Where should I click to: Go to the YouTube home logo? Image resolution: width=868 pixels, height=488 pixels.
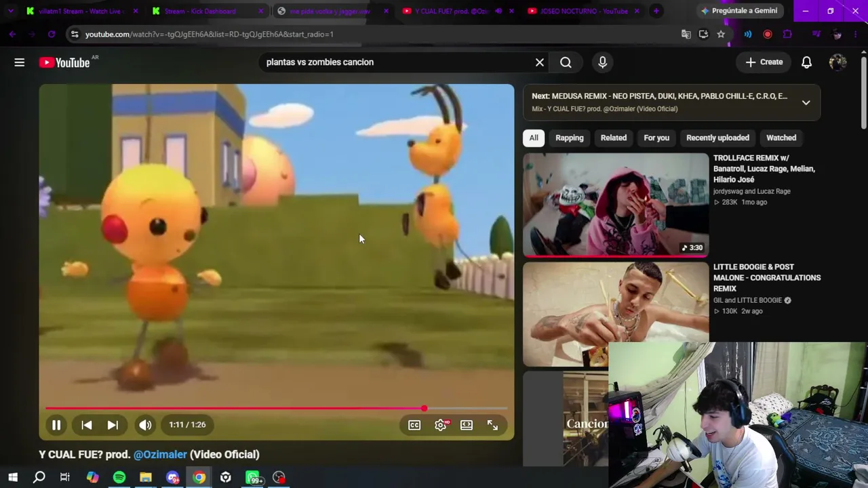point(64,62)
